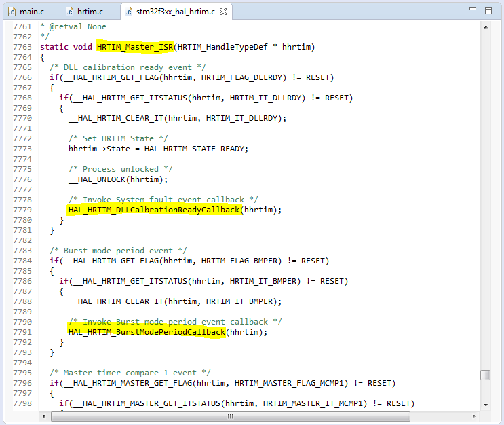Click the 'Burst mode period event' comment
Screen dimensions: 504x425
click(118, 251)
